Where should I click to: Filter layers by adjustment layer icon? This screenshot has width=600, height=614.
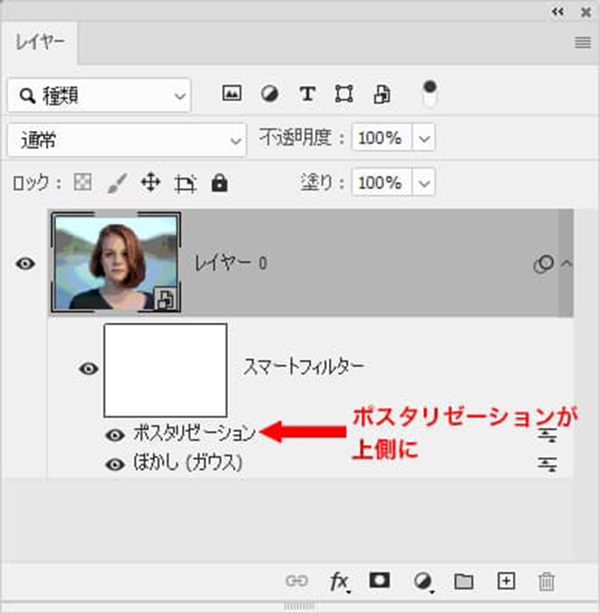click(269, 94)
